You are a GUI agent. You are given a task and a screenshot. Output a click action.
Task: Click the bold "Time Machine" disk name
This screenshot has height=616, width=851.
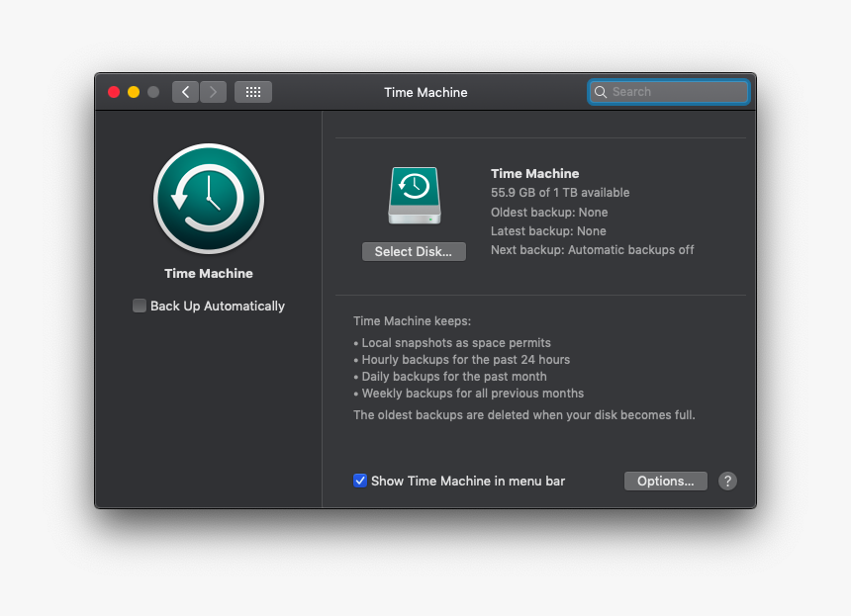pyautogui.click(x=534, y=173)
